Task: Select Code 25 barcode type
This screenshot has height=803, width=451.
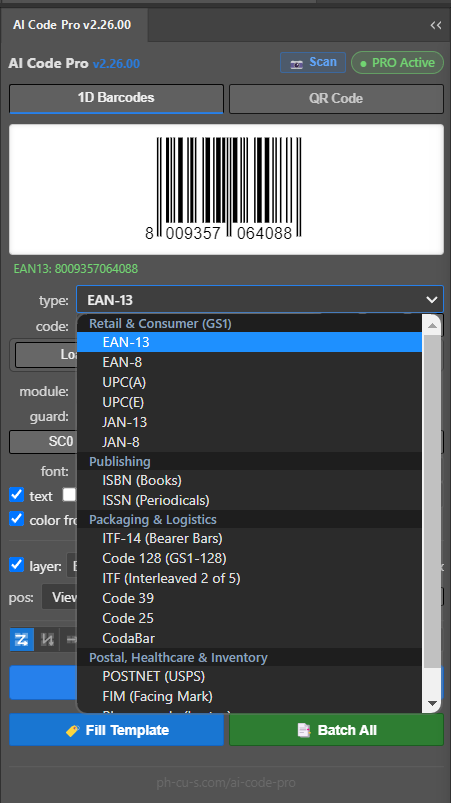Action: coord(249,618)
